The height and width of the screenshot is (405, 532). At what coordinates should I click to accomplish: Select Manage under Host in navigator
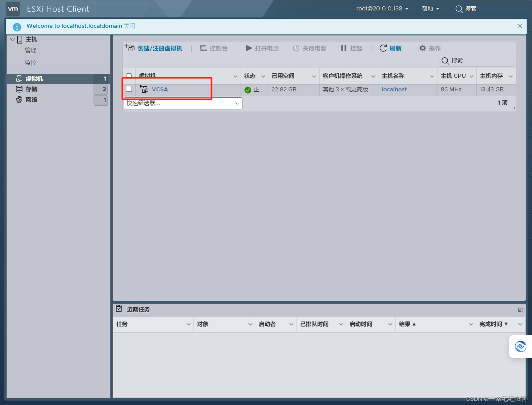31,50
